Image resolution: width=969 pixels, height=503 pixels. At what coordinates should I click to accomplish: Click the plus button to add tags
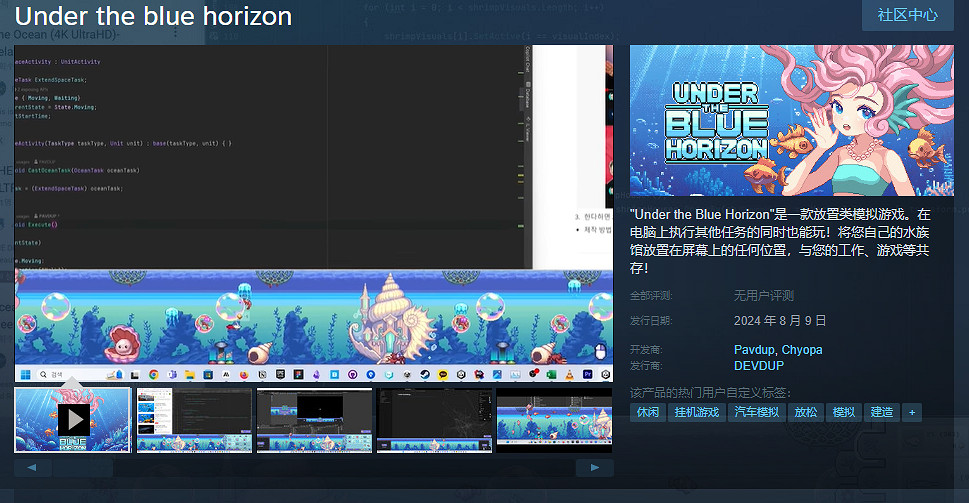point(912,412)
